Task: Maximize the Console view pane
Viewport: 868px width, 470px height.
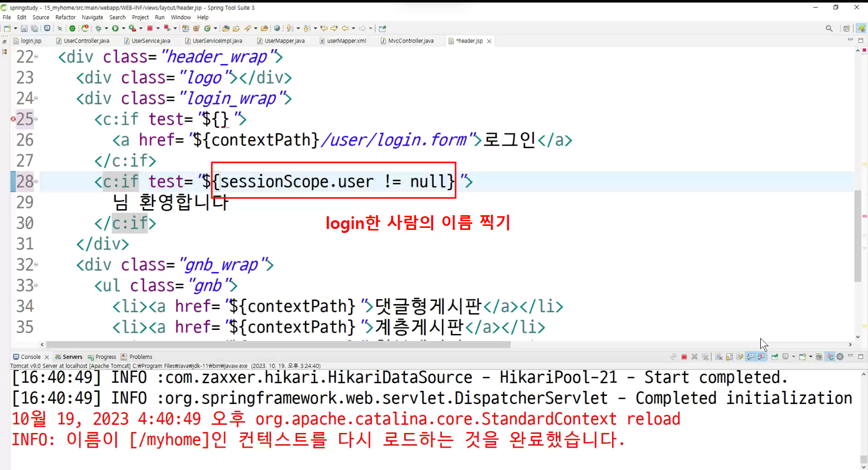Action: [861, 357]
